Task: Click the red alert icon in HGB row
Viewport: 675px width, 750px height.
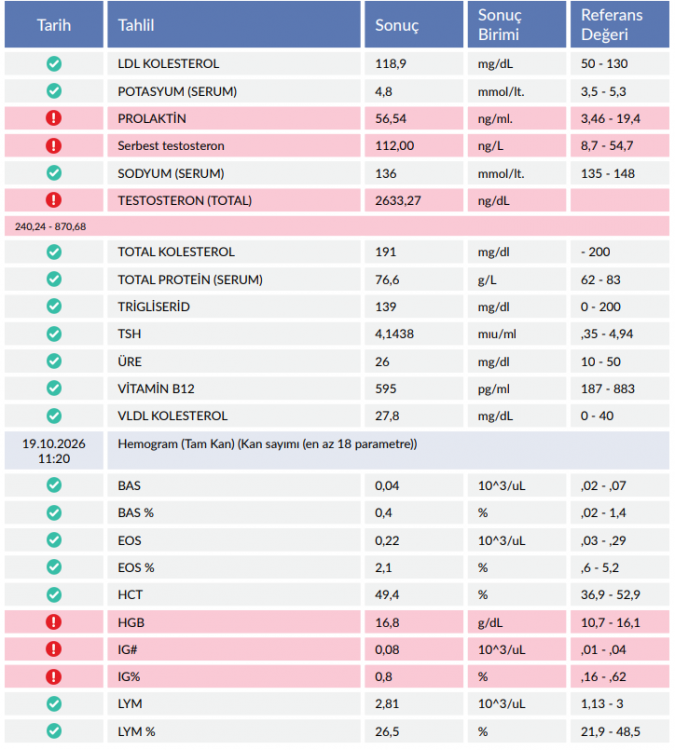Action: point(54,622)
